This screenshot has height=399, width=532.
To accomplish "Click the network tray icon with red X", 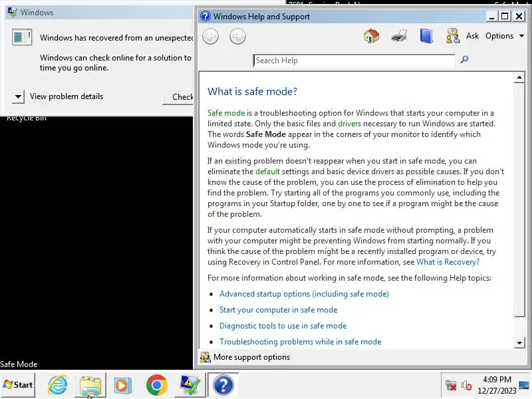I will tap(451, 385).
